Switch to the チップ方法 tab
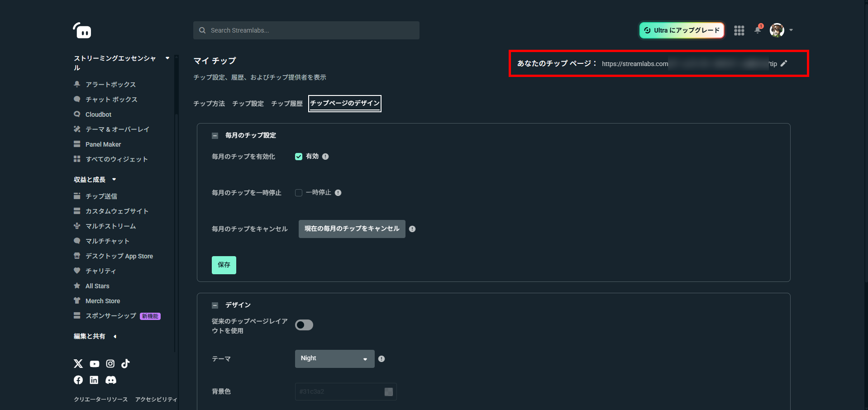This screenshot has width=868, height=410. 209,104
